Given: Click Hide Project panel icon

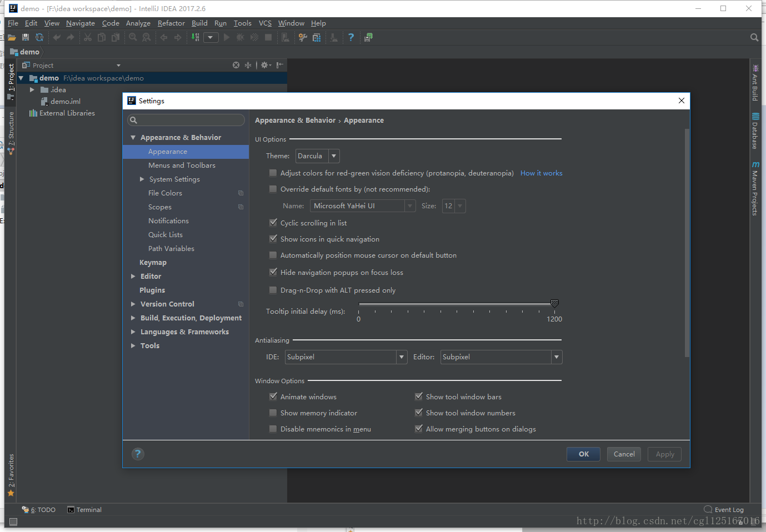Looking at the screenshot, I should 279,65.
